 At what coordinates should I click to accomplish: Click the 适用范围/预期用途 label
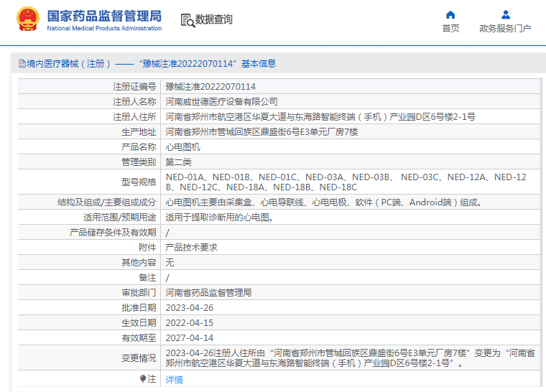120,218
